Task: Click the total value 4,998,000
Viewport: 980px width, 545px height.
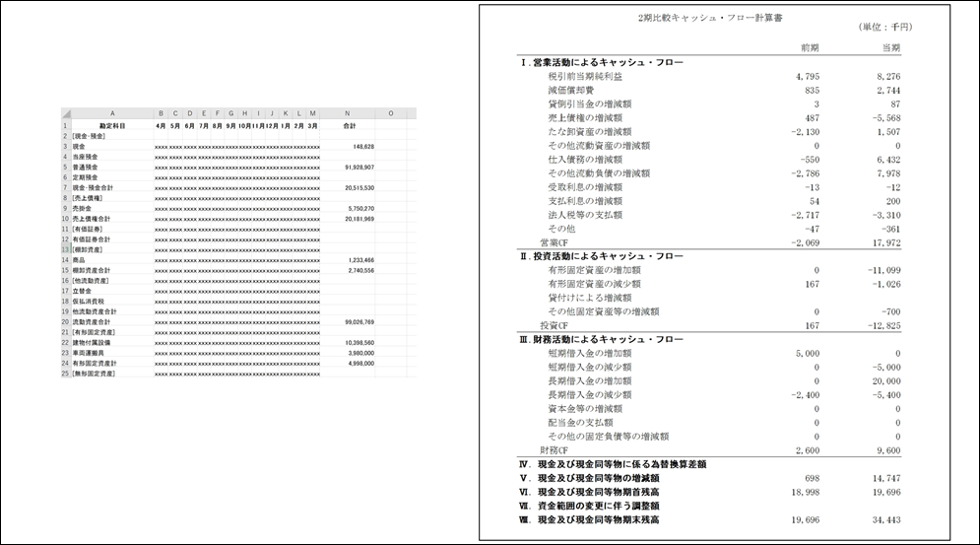Action: click(361, 363)
